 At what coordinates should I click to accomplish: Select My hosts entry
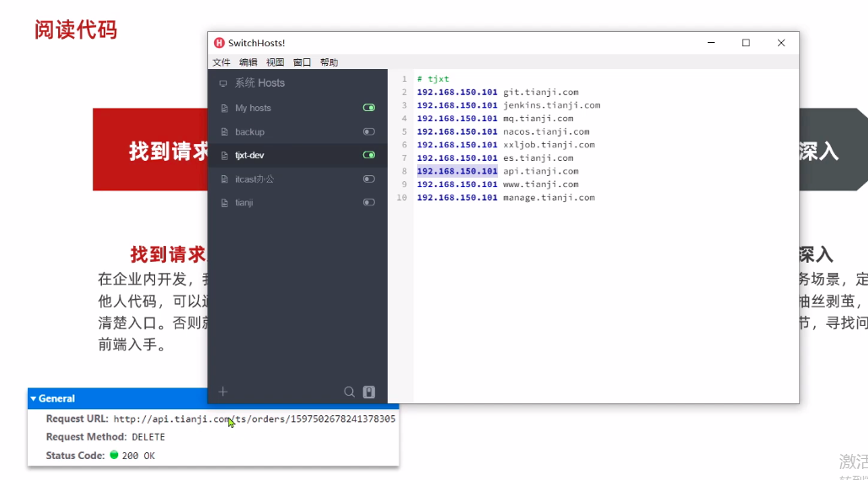(297, 108)
